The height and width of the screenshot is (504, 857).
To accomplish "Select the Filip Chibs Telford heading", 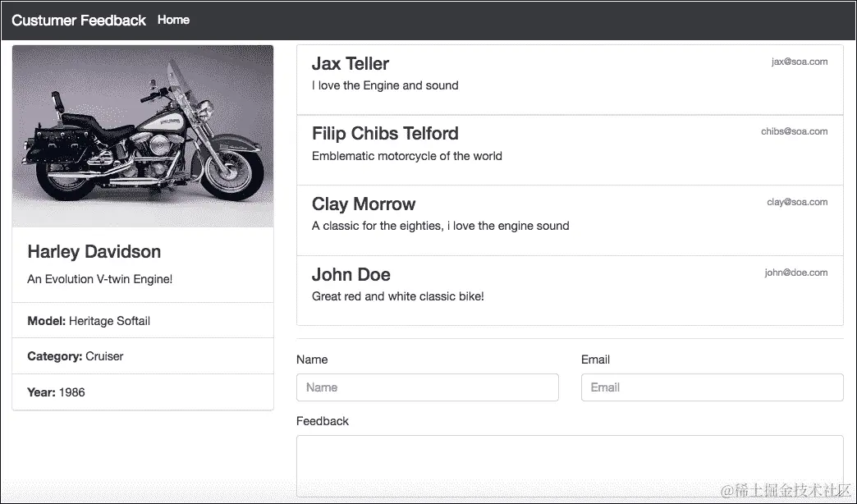I will tap(385, 133).
